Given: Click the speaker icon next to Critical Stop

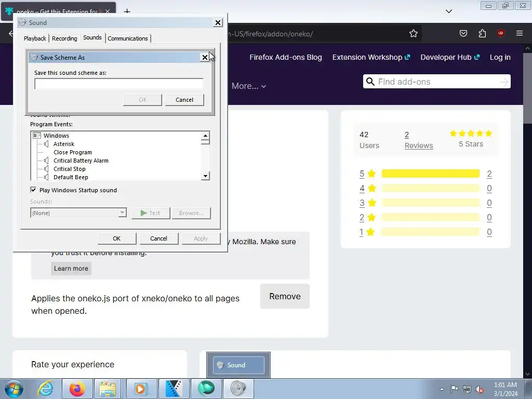Looking at the screenshot, I should (x=46, y=169).
